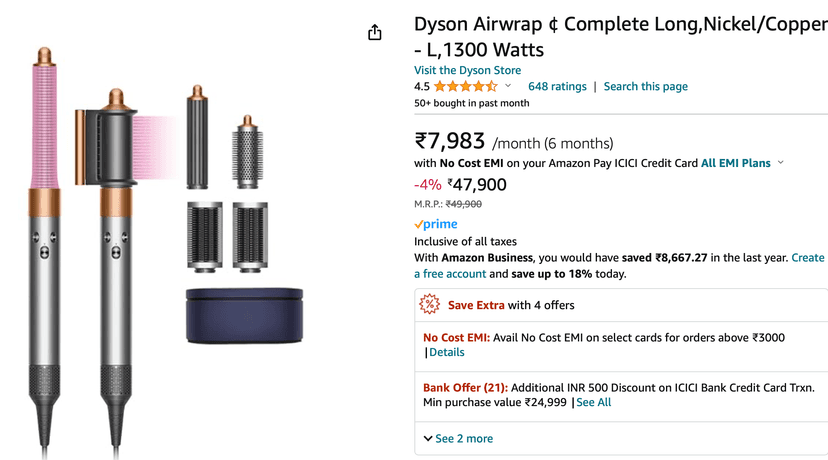
Task: Click the share icon above product image
Action: pos(375,33)
